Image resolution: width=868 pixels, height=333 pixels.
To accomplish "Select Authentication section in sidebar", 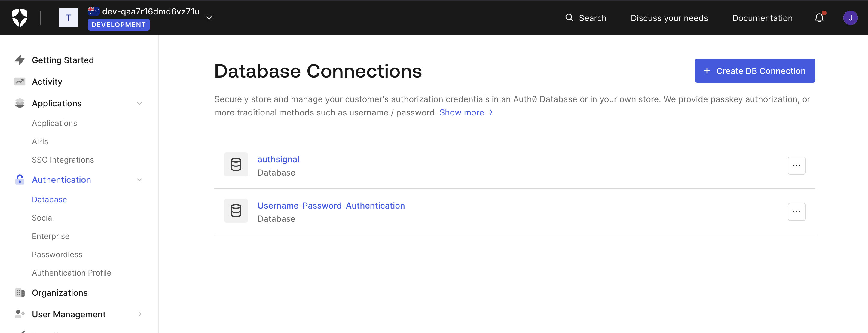I will 61,180.
